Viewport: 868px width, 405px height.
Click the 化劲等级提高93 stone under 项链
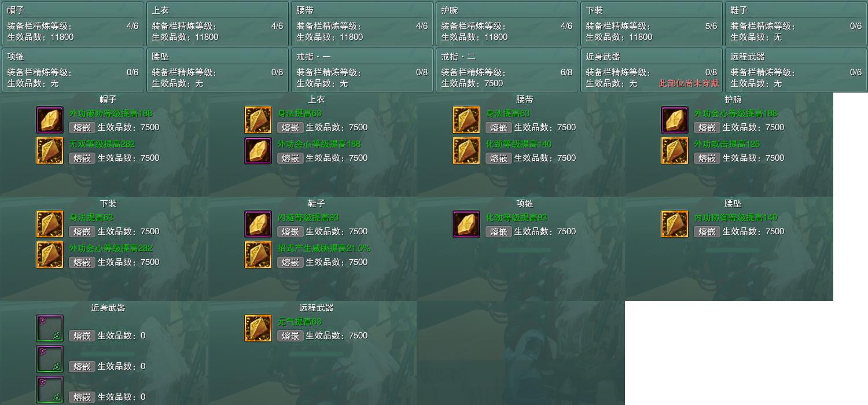coord(466,224)
